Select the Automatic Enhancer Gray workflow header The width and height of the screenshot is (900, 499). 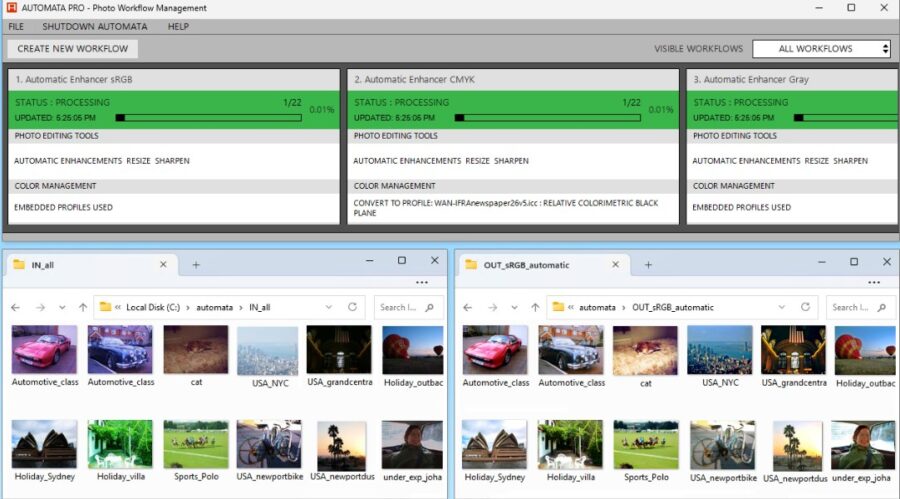point(793,80)
